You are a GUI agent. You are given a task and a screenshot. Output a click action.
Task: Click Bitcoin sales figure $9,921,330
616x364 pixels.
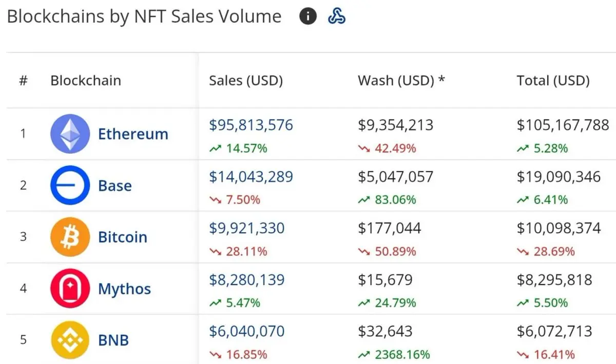(247, 228)
